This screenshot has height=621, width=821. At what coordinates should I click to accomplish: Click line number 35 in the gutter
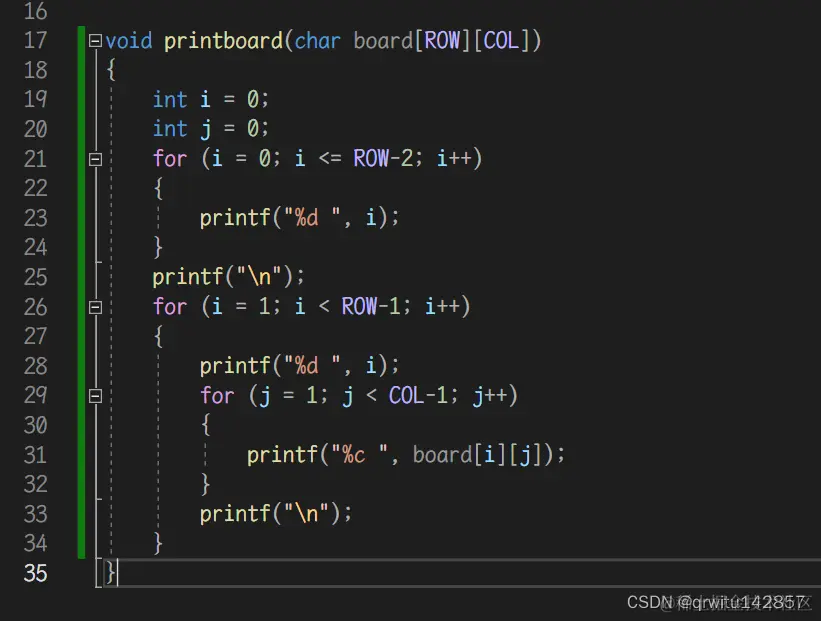36,573
